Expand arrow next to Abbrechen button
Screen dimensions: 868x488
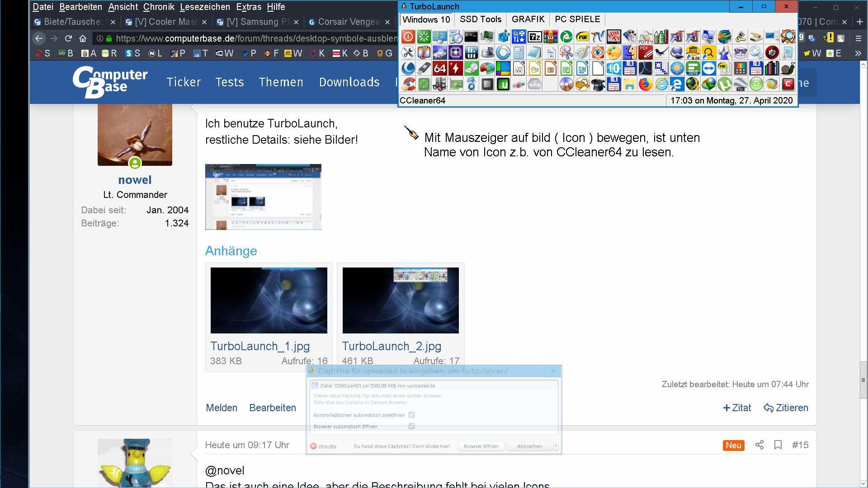coord(556,446)
